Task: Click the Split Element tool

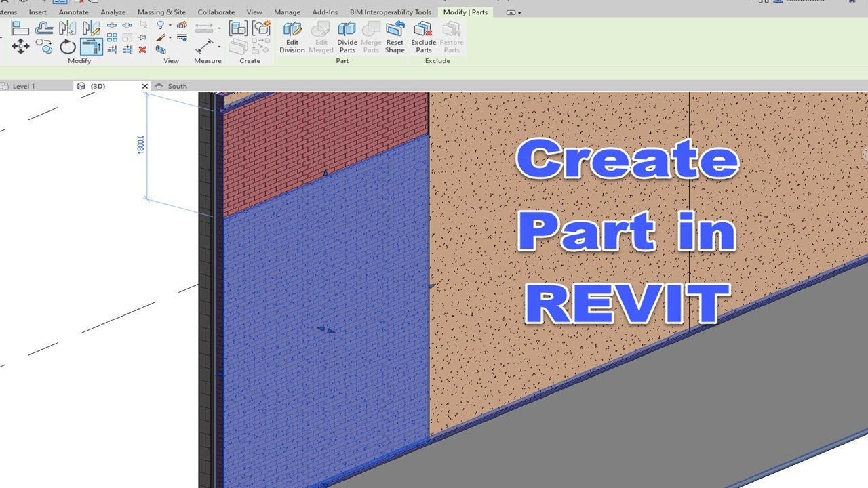Action: 112,25
